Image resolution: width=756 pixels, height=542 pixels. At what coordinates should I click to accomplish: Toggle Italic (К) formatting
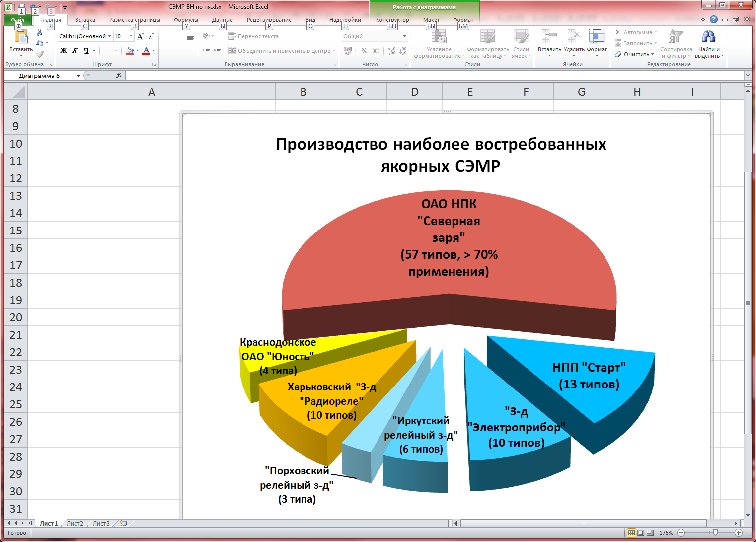(75, 51)
